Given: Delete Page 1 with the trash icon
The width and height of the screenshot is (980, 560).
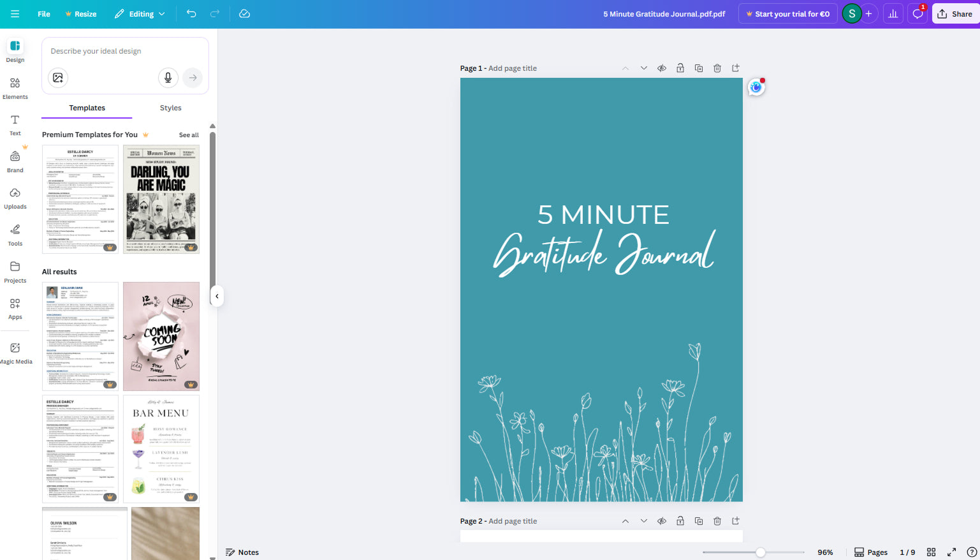Looking at the screenshot, I should tap(717, 68).
